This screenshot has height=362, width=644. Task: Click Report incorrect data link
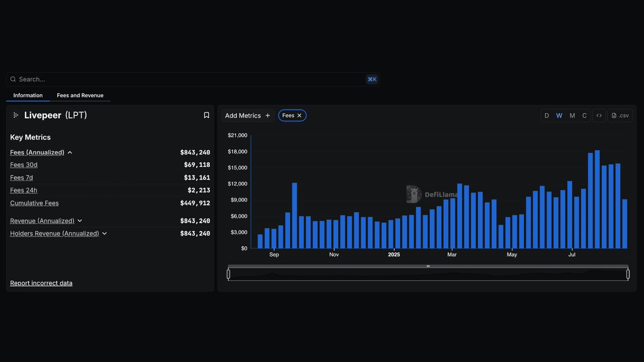(41, 283)
